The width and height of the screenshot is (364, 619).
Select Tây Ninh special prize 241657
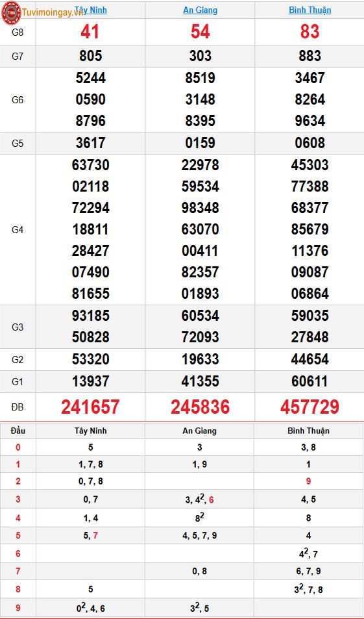point(90,407)
